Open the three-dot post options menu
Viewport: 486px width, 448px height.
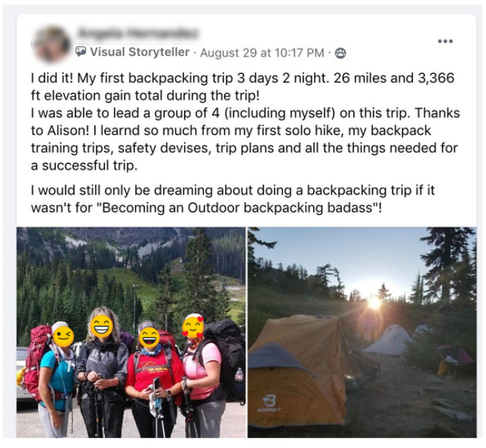[445, 41]
